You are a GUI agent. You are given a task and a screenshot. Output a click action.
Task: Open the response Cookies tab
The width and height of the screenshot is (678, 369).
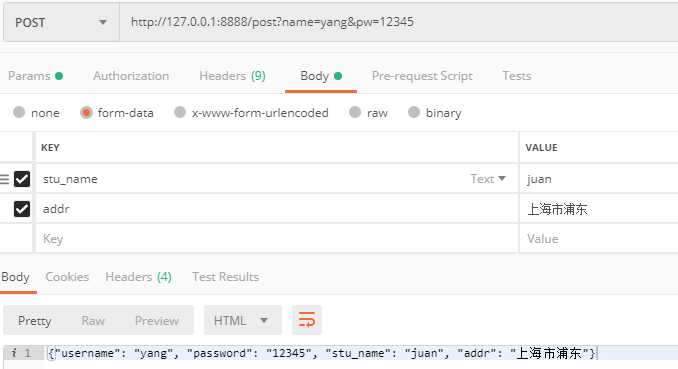[x=67, y=277]
